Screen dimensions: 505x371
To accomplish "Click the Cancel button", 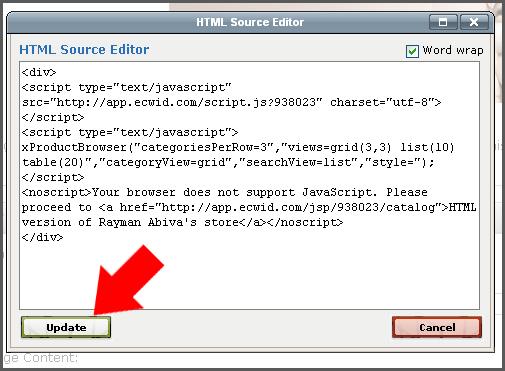I will pos(437,327).
